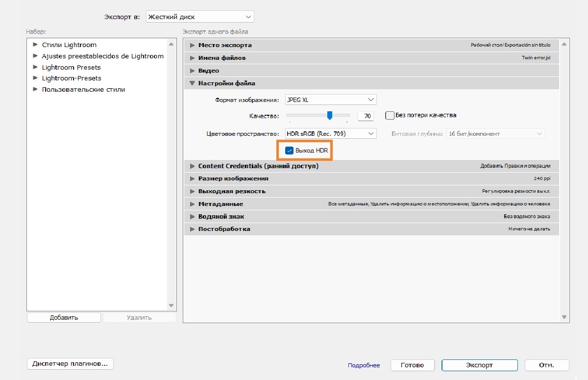This screenshot has height=380, width=588.
Task: Expand the Водяной знак section
Action: point(193,216)
